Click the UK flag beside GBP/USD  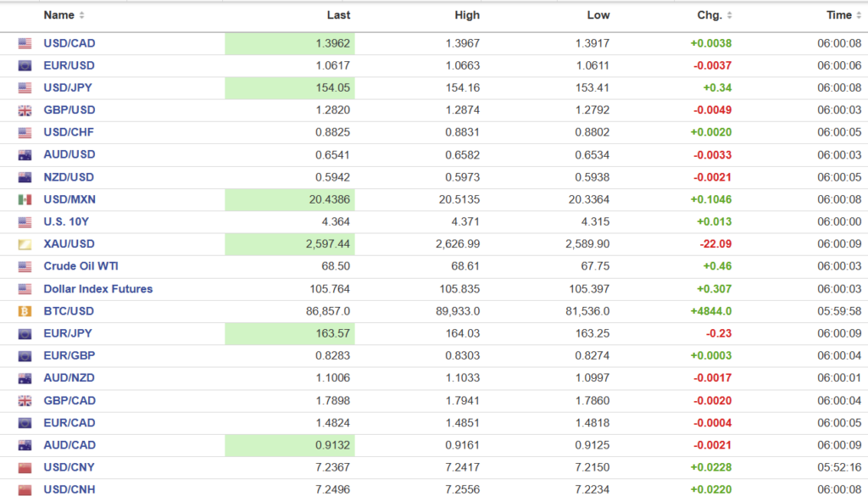coord(25,111)
